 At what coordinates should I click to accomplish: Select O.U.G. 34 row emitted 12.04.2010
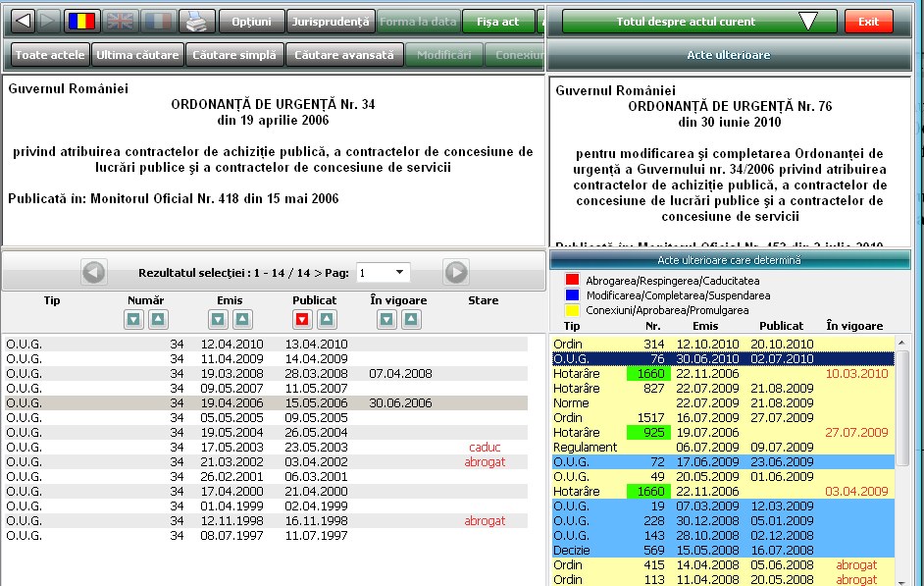(267, 344)
